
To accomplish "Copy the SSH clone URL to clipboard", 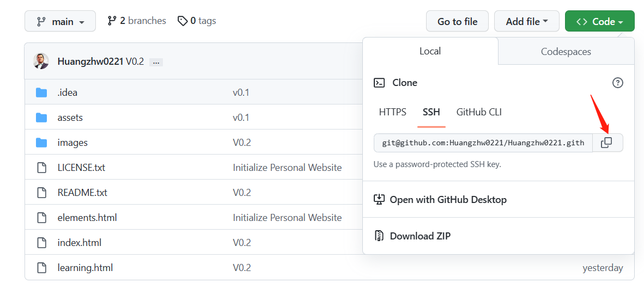I will point(607,143).
